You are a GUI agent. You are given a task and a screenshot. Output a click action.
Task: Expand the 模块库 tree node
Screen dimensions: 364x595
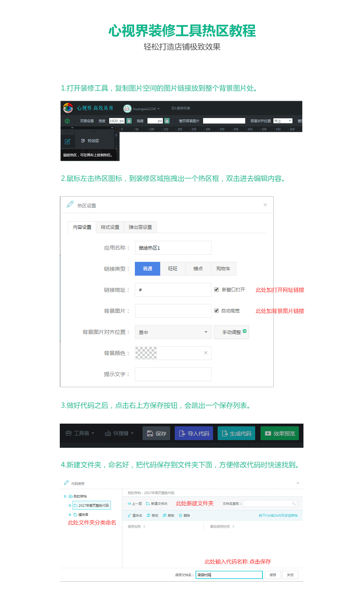tap(70, 514)
